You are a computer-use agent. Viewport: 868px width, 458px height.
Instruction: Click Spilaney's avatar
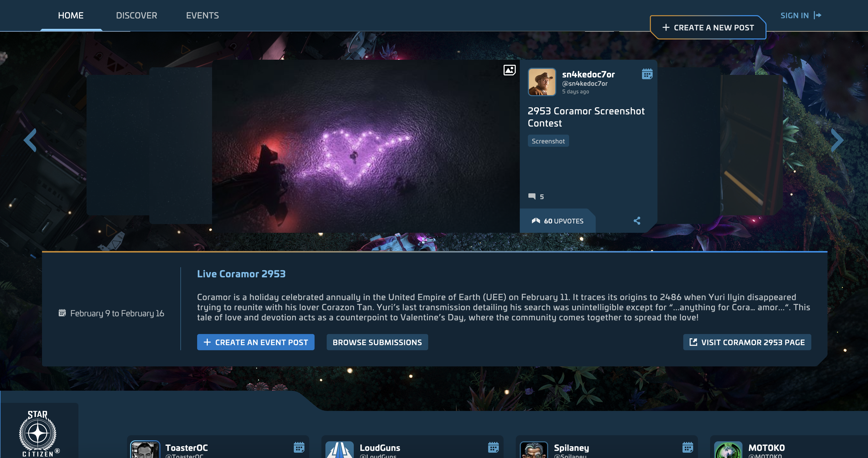(534, 450)
